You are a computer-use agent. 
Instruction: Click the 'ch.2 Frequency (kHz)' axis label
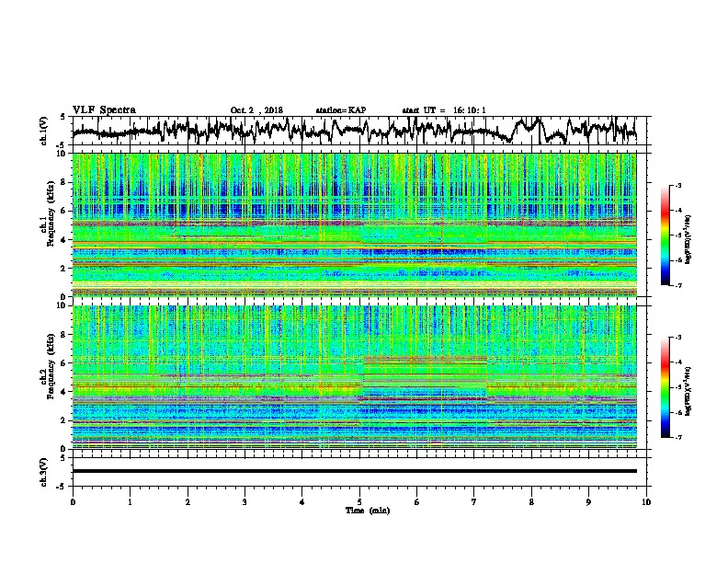point(48,366)
